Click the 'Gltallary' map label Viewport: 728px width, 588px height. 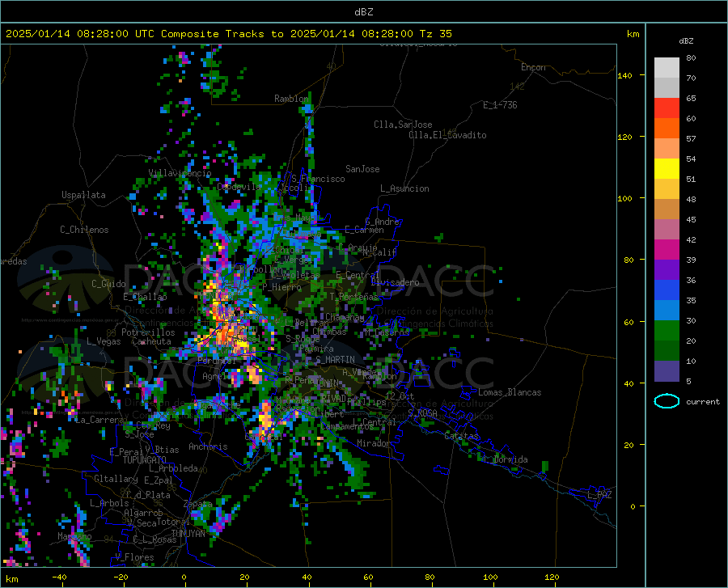pyautogui.click(x=116, y=479)
